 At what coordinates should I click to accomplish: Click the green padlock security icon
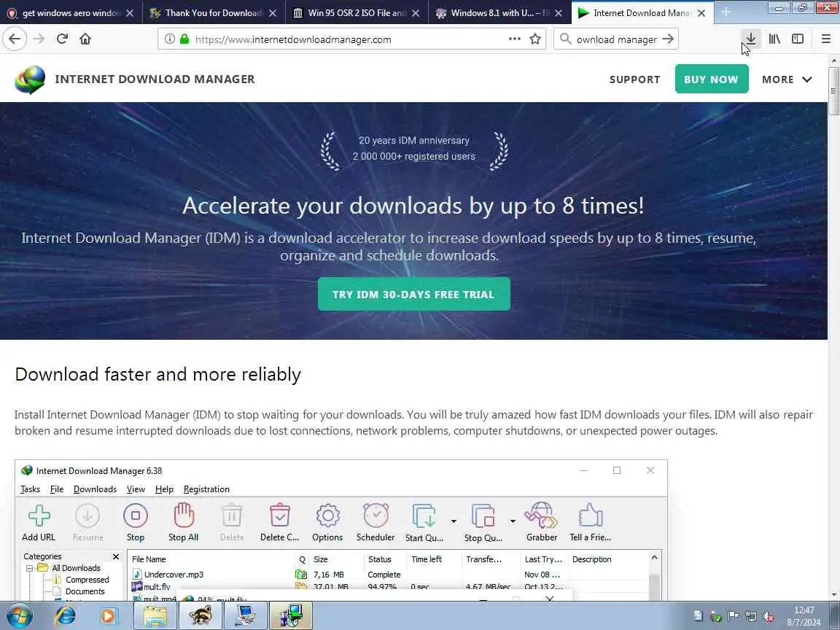click(184, 39)
